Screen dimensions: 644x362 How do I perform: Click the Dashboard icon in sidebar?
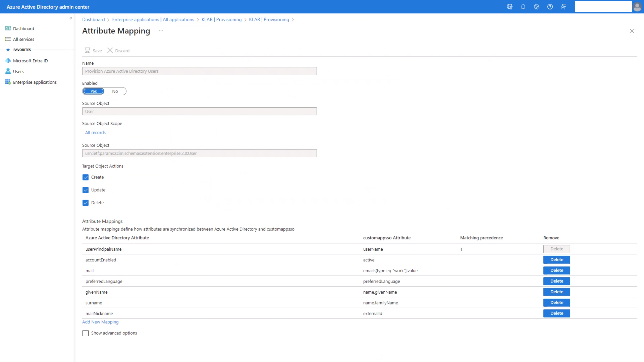point(8,28)
